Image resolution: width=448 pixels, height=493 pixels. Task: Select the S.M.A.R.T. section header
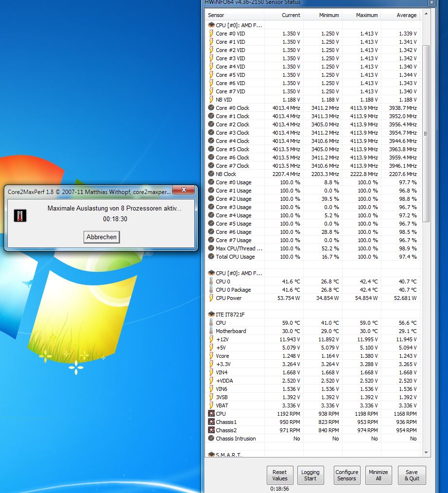coord(229,455)
